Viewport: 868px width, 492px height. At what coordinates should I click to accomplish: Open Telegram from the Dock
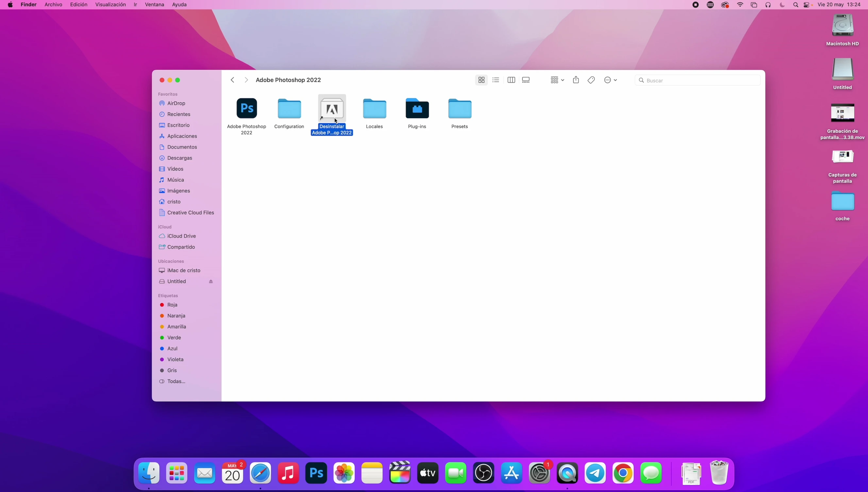tap(595, 473)
